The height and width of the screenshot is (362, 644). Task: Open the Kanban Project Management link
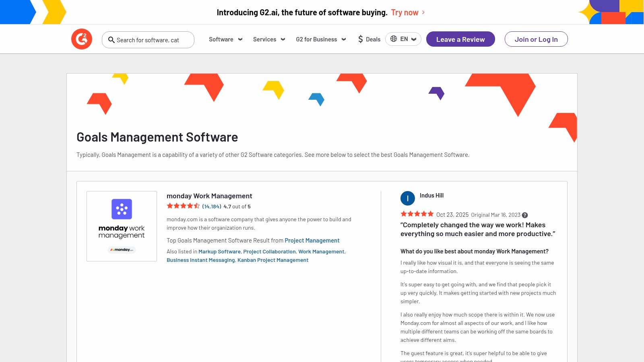tap(273, 260)
